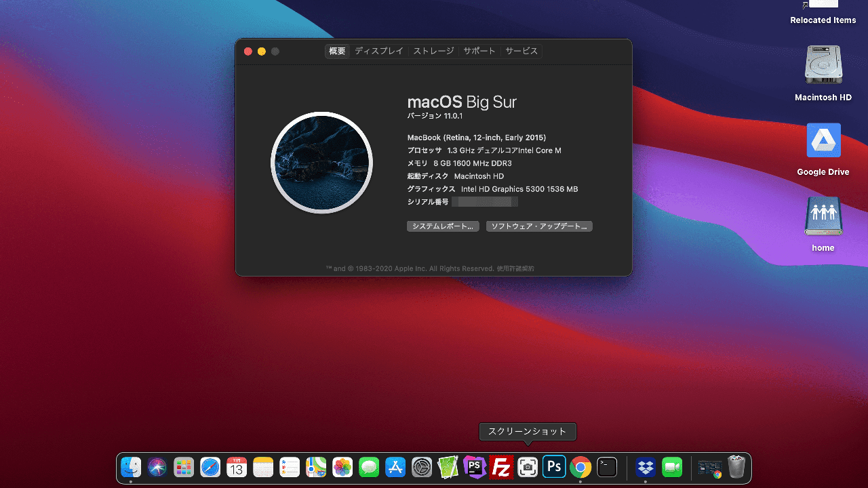Viewport: 868px width, 488px height.
Task: Open Finder from the dock
Action: 131,467
